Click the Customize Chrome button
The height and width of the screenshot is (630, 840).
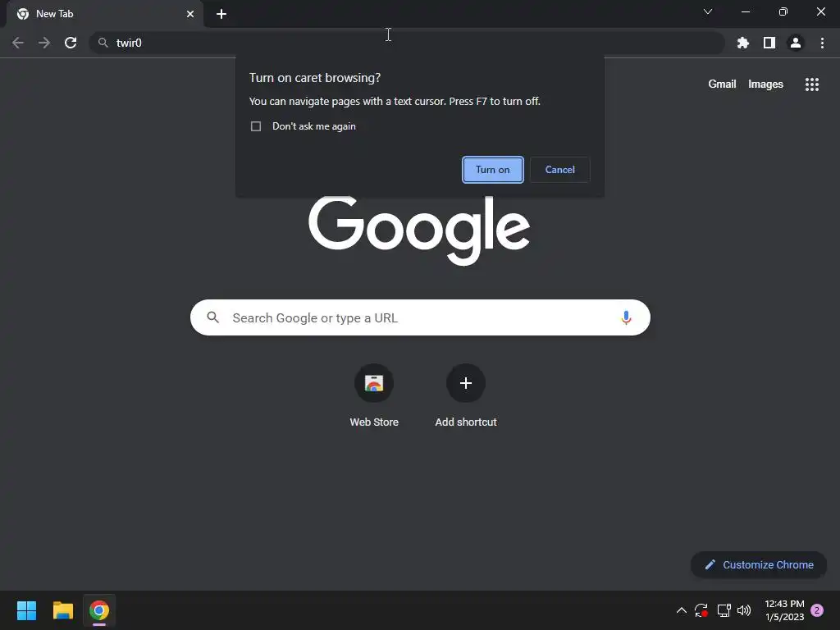coord(759,564)
